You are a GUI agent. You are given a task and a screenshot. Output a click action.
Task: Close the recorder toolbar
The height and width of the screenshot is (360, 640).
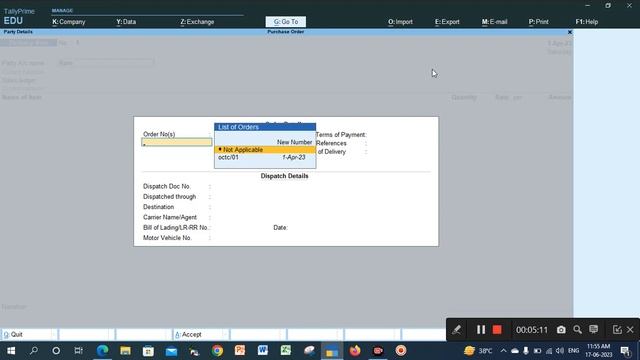[x=630, y=330]
